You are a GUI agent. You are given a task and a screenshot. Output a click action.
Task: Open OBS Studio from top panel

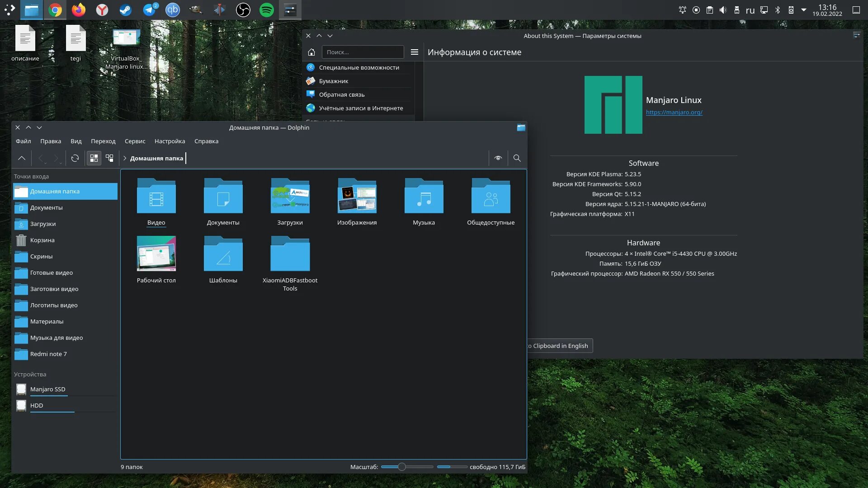point(243,10)
